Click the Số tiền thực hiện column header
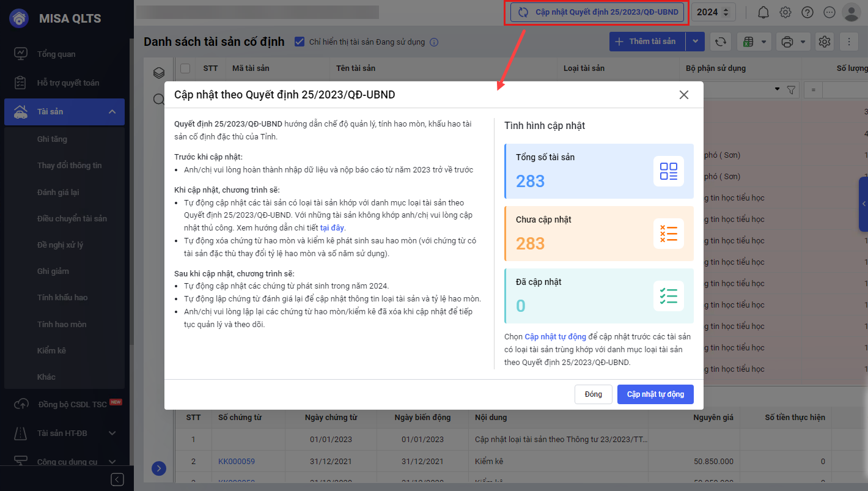 pyautogui.click(x=795, y=417)
